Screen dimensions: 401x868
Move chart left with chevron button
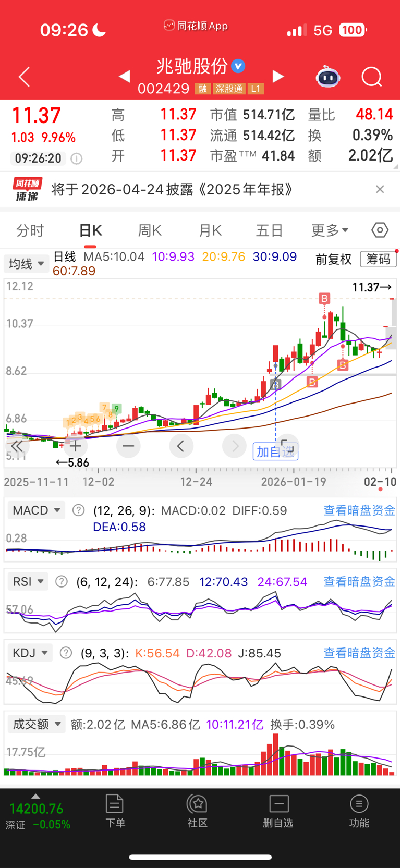click(x=181, y=446)
